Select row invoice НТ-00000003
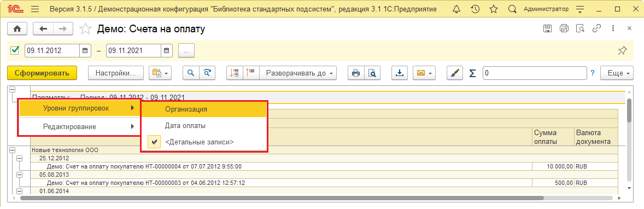The width and height of the screenshot is (644, 209). [x=281, y=183]
